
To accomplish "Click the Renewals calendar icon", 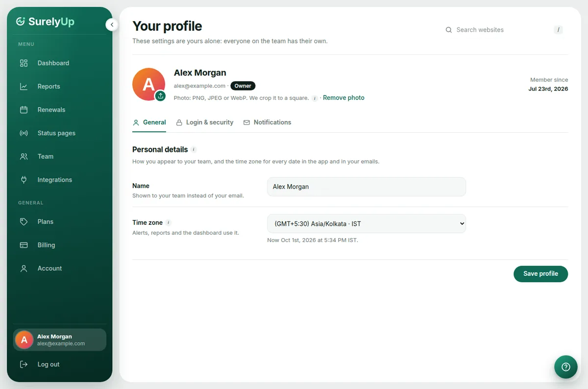I will coord(24,110).
